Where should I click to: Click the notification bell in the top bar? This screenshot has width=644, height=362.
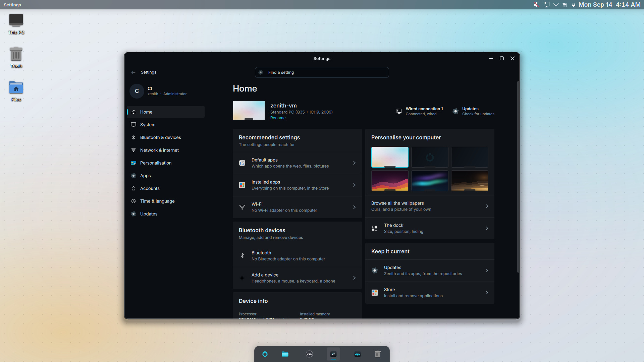coord(574,5)
